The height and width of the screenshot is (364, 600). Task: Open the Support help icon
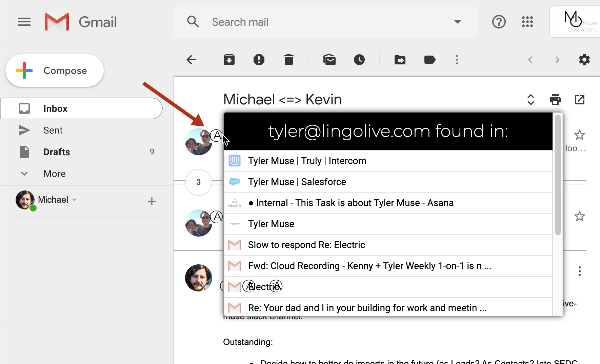499,22
